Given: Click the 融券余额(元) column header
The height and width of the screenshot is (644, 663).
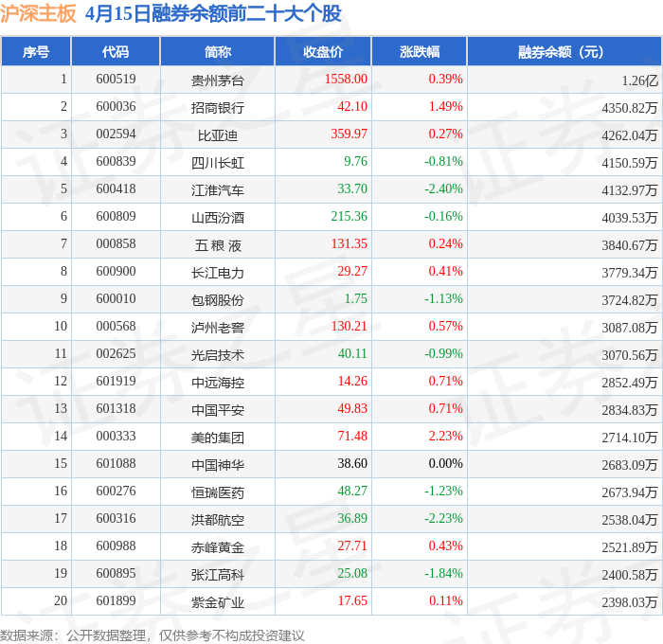Looking at the screenshot, I should coord(564,51).
